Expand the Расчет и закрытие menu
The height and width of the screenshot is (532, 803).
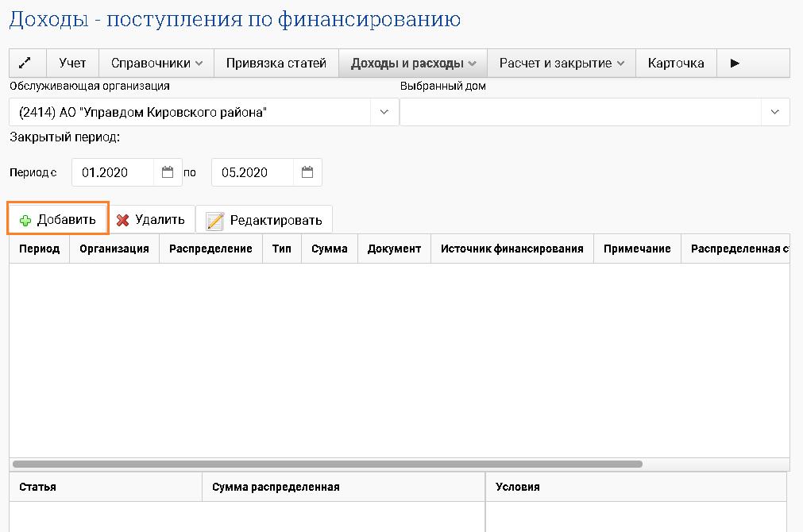pyautogui.click(x=562, y=64)
